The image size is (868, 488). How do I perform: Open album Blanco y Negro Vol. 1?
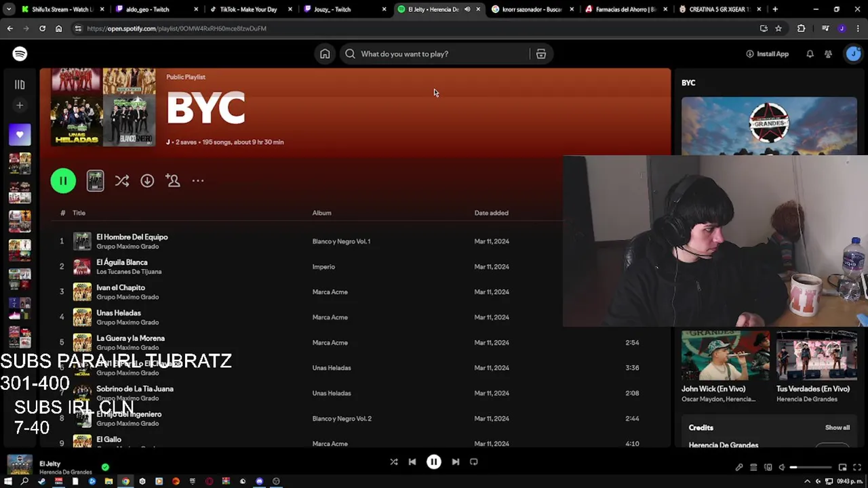(341, 241)
